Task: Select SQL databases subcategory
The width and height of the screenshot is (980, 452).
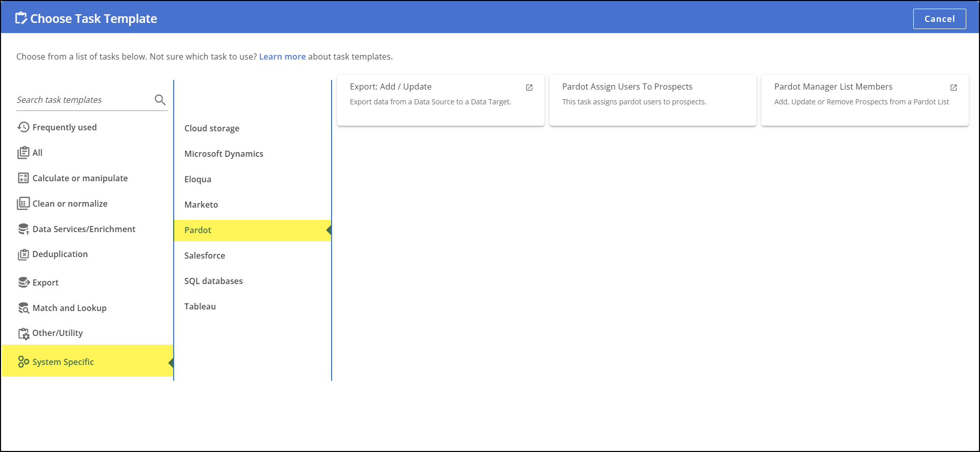Action: pyautogui.click(x=213, y=281)
